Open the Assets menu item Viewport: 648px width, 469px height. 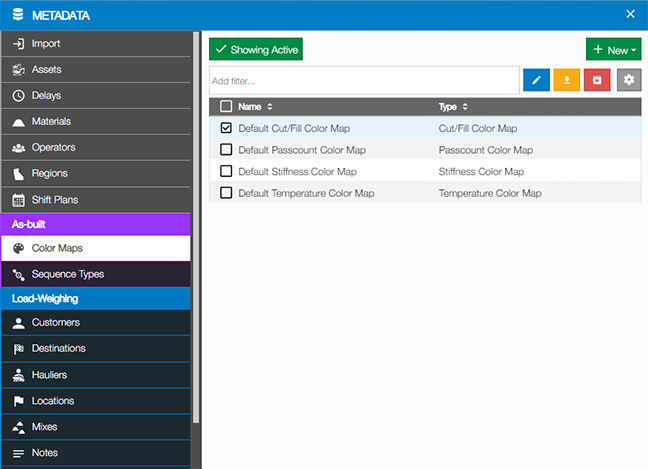95,69
